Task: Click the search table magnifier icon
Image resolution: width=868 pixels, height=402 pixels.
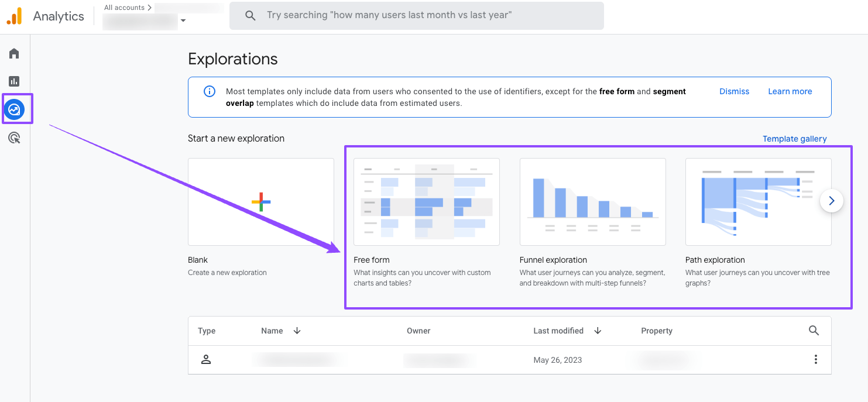Action: point(814,331)
